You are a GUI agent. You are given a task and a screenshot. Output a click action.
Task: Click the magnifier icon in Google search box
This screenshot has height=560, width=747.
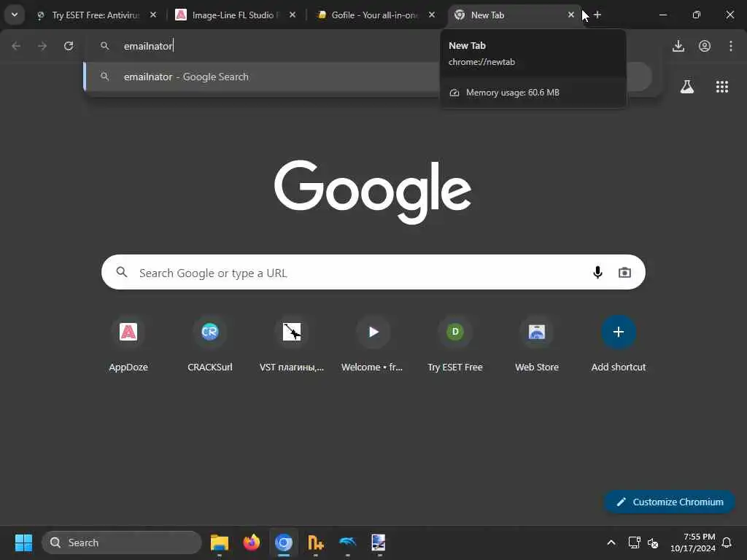click(x=122, y=272)
